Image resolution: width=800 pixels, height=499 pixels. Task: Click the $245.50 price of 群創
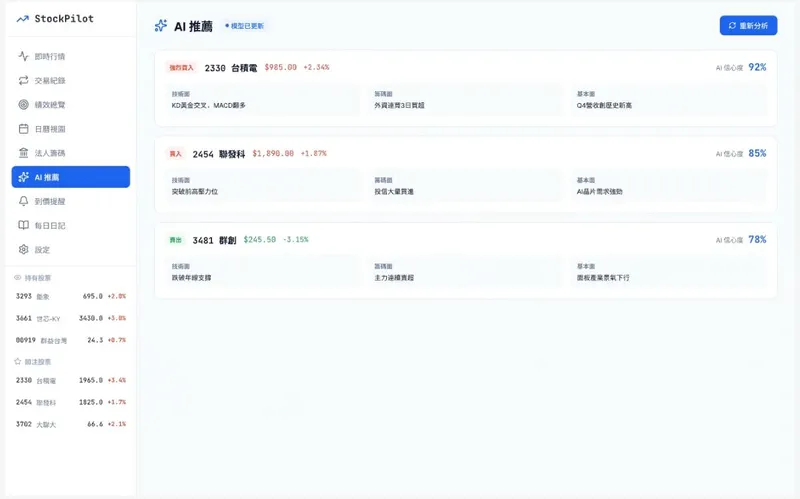pos(260,240)
